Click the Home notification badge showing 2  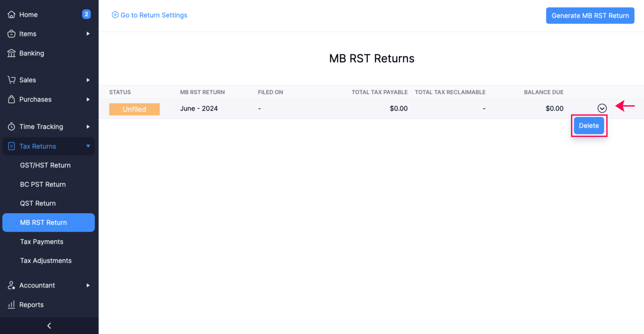pos(86,14)
